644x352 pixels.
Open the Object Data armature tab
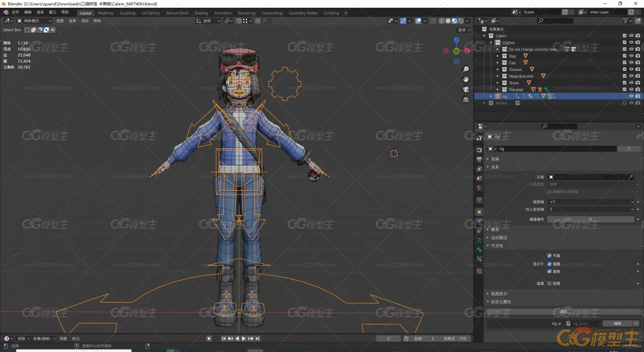(x=479, y=240)
